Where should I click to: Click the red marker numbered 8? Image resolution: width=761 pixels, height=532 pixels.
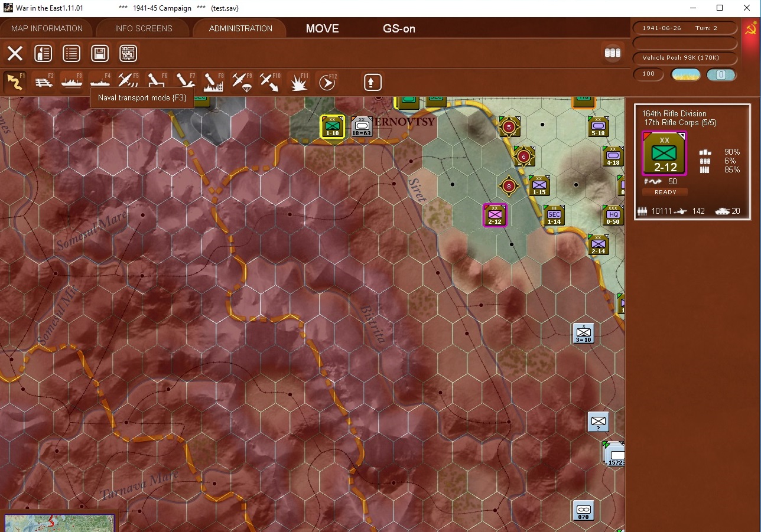click(509, 186)
